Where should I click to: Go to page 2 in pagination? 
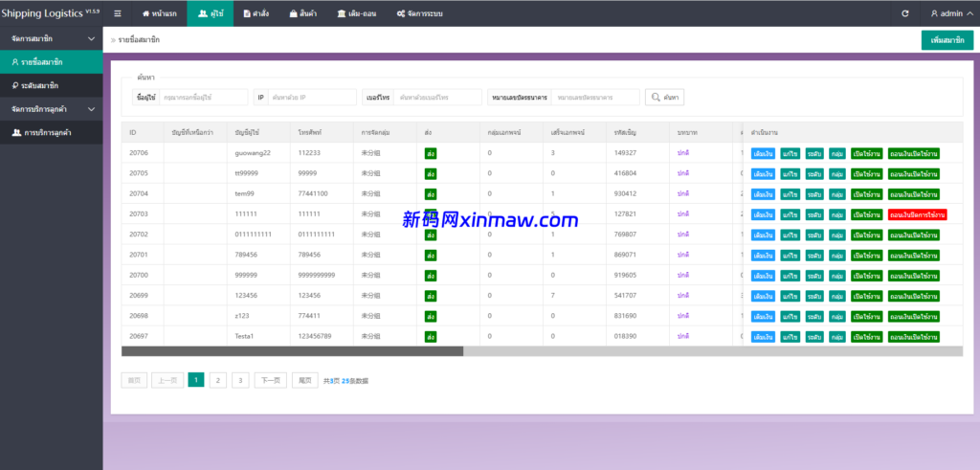click(217, 380)
